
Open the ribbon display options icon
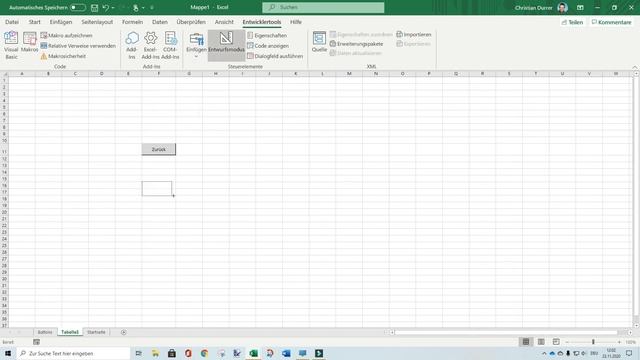580,7
